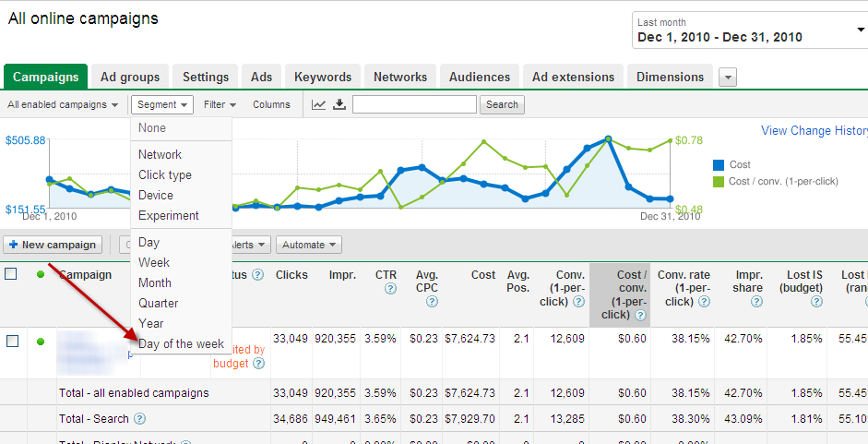The width and height of the screenshot is (868, 444).
Task: Open the Automate dropdown
Action: click(309, 245)
